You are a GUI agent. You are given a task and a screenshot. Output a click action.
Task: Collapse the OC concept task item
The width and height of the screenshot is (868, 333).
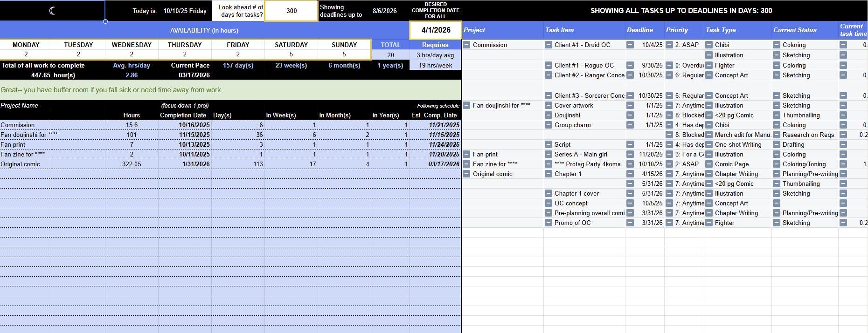(549, 204)
